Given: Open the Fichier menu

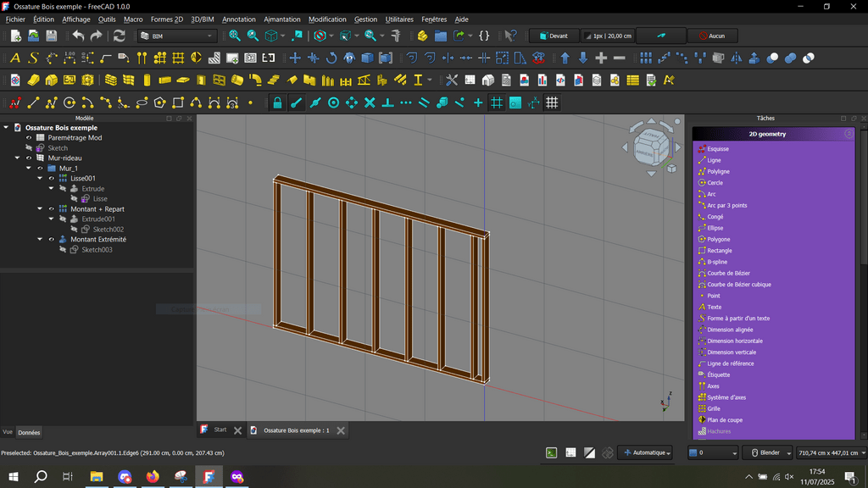Looking at the screenshot, I should (15, 19).
